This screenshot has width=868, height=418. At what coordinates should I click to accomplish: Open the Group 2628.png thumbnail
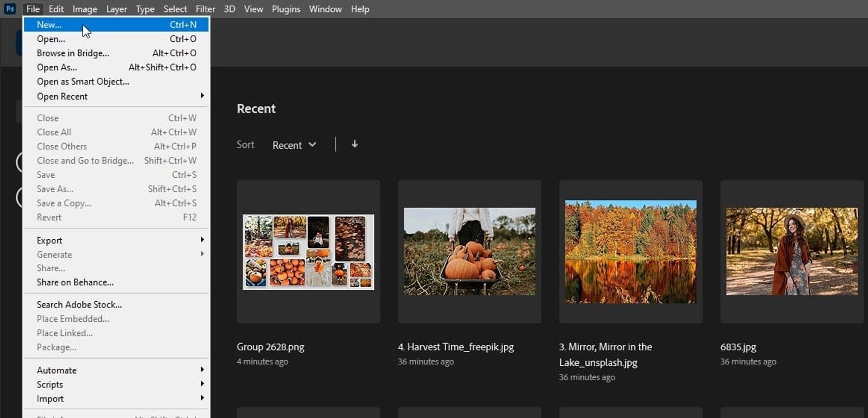click(x=308, y=252)
